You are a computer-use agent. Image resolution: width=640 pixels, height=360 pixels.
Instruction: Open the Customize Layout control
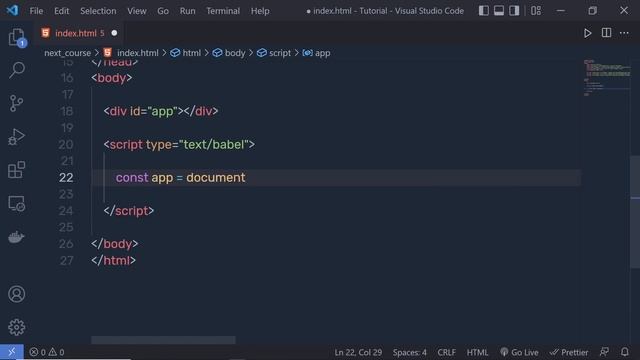point(536,11)
